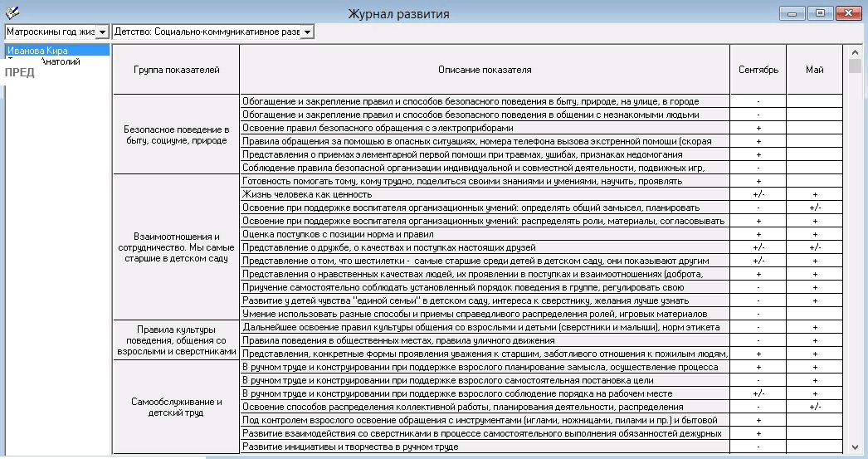Minimize the Журнал развития window

coord(794,13)
